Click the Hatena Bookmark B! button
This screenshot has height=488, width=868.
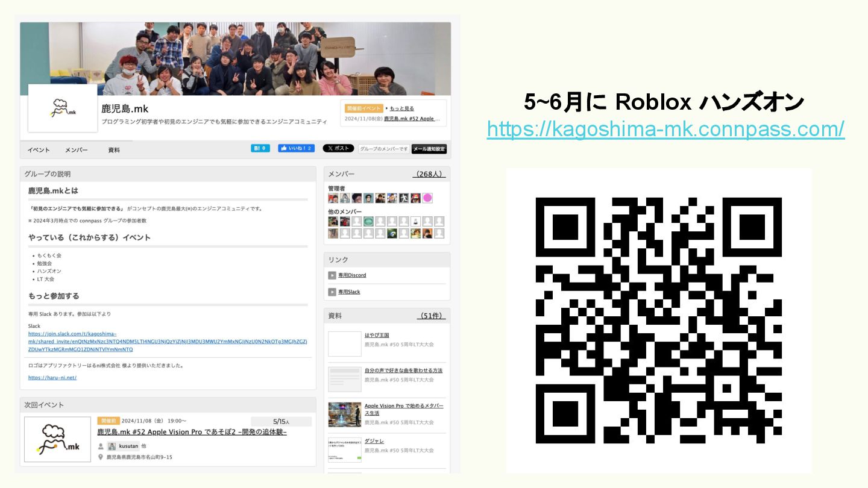tap(260, 148)
